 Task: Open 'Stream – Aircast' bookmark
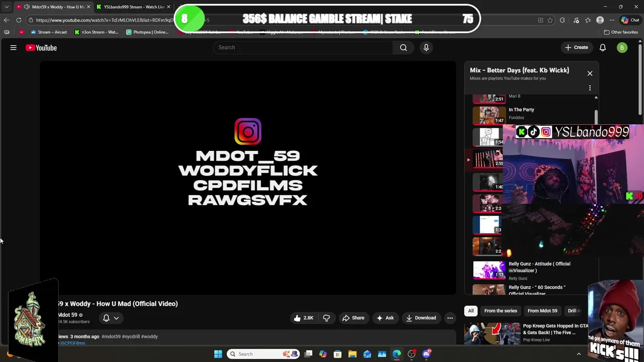tap(49, 32)
